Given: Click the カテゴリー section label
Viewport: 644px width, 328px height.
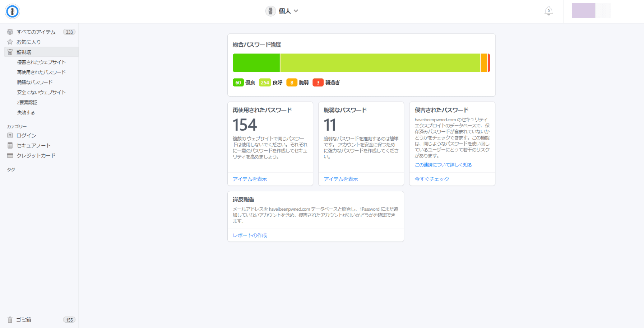Looking at the screenshot, I should click(17, 127).
